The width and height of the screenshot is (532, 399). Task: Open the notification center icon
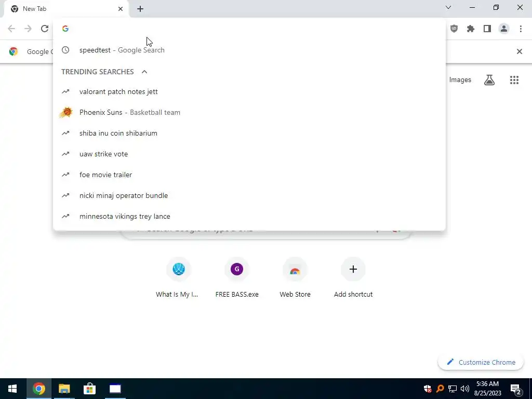tap(515, 389)
